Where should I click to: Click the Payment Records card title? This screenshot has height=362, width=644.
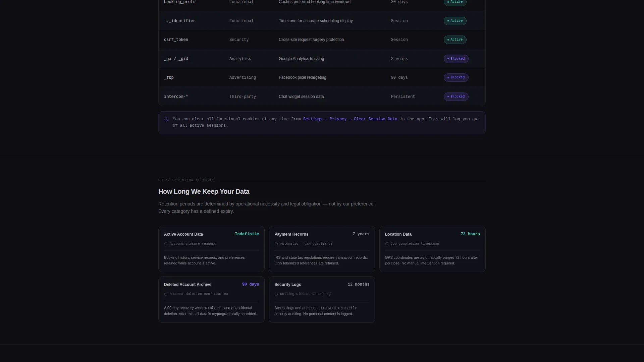291,234
